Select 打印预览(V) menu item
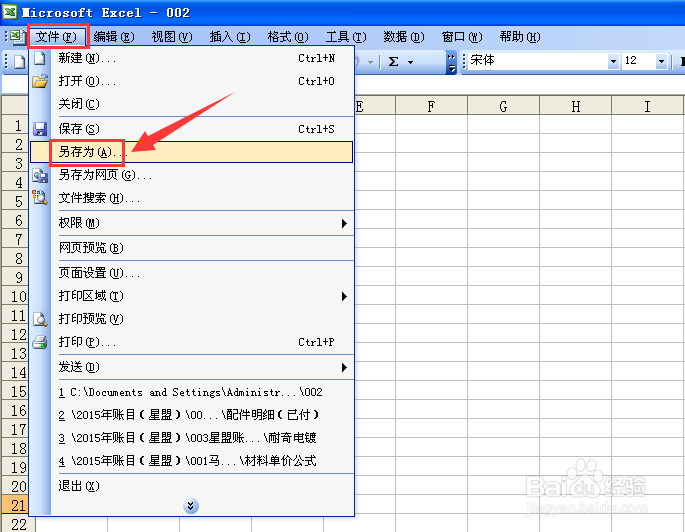The width and height of the screenshot is (685, 532). (192, 319)
